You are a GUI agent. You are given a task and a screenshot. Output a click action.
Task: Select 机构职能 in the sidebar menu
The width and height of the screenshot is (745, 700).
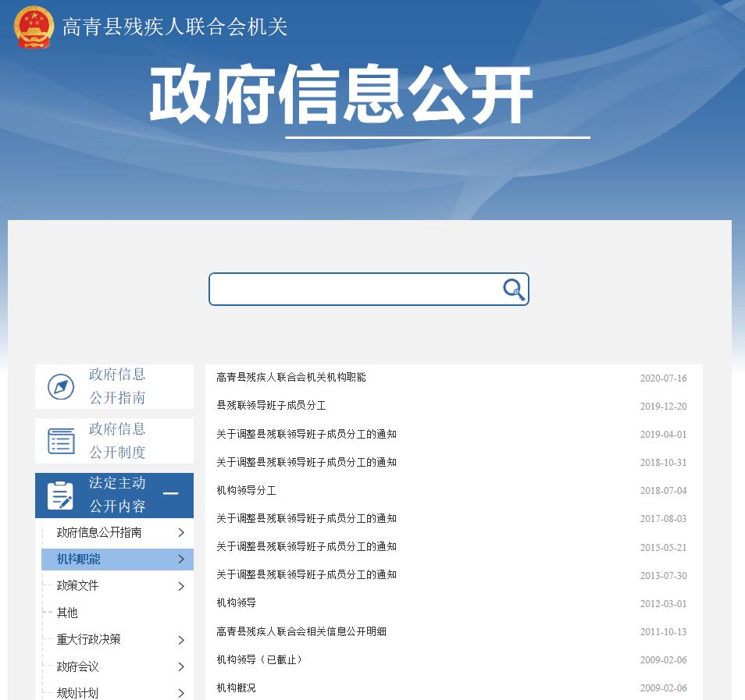coord(79,560)
